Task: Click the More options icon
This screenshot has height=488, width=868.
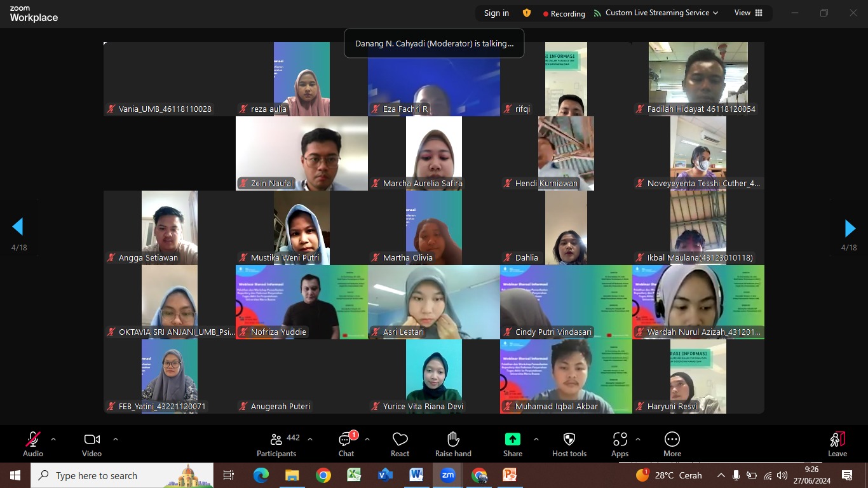Action: [672, 440]
